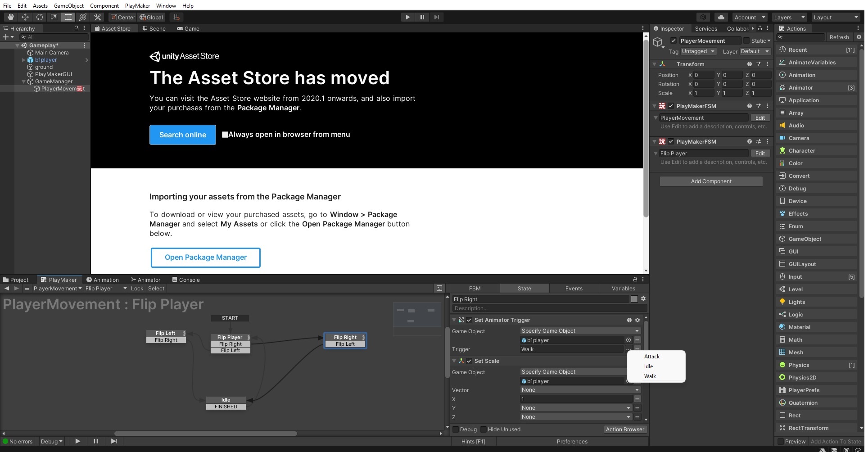Image resolution: width=868 pixels, height=452 pixels.
Task: Click PlayMaker play button at bottom
Action: pyautogui.click(x=78, y=441)
